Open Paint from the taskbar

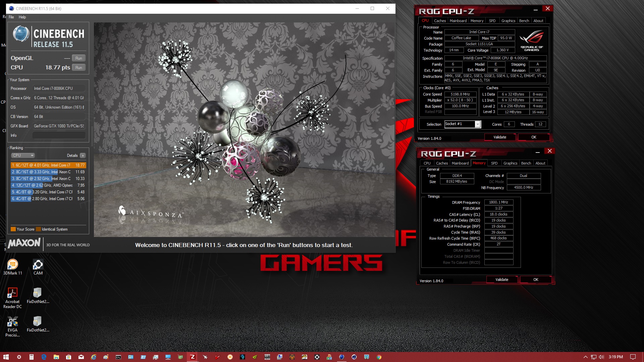coord(106,357)
